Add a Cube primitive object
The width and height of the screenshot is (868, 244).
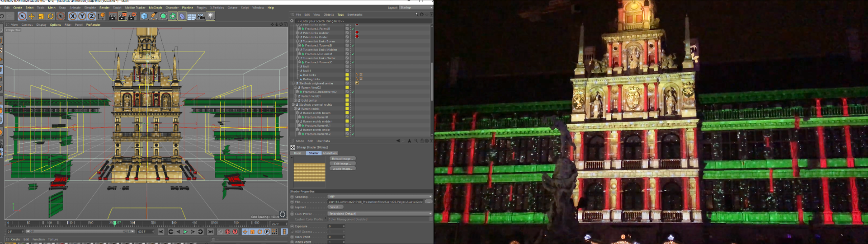(x=144, y=16)
